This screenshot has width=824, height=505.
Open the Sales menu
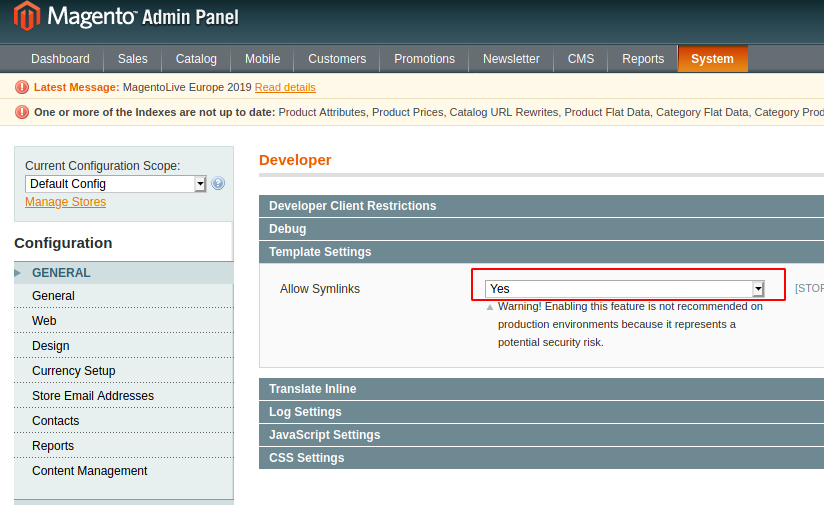tap(132, 59)
